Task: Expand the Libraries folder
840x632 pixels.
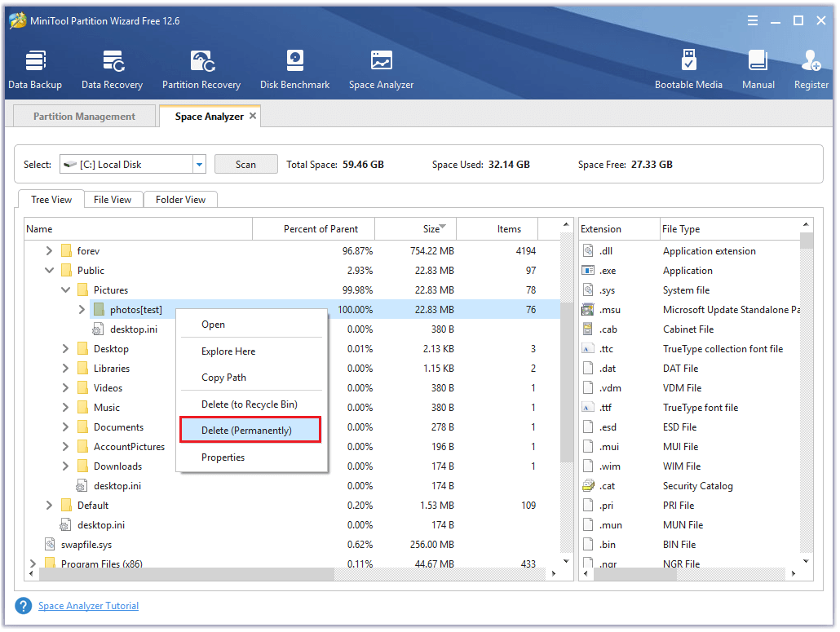Action: (x=65, y=369)
